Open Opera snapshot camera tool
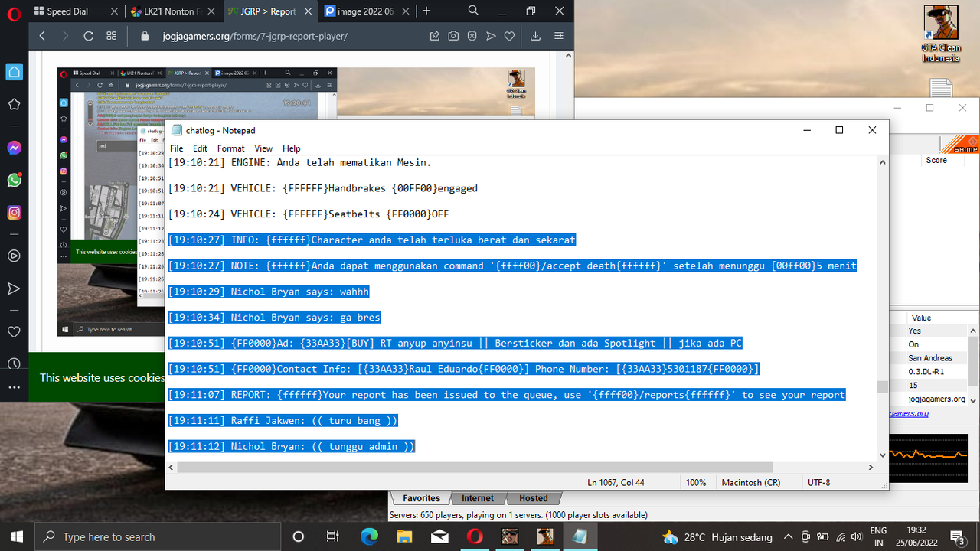The width and height of the screenshot is (980, 551). [x=453, y=36]
